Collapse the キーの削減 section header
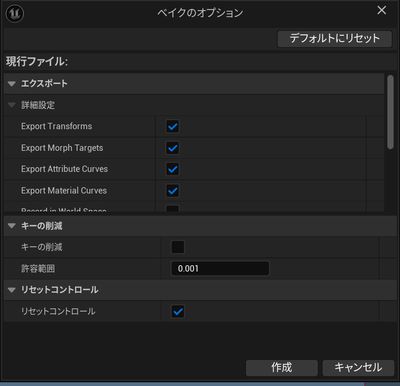This screenshot has height=386, width=400. [12, 226]
